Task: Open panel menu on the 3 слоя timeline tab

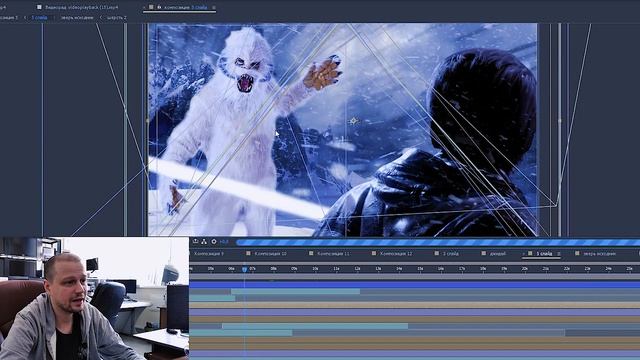Action: [559, 254]
